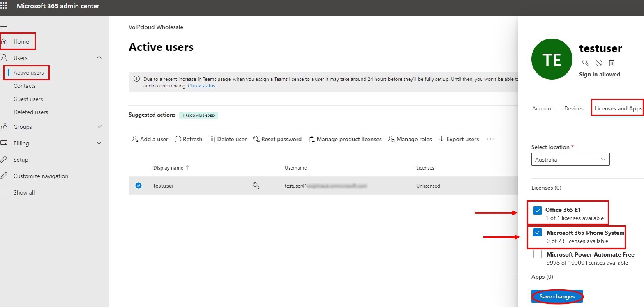
Task: Uncheck the Microsoft 365 Phone System license
Action: click(537, 232)
